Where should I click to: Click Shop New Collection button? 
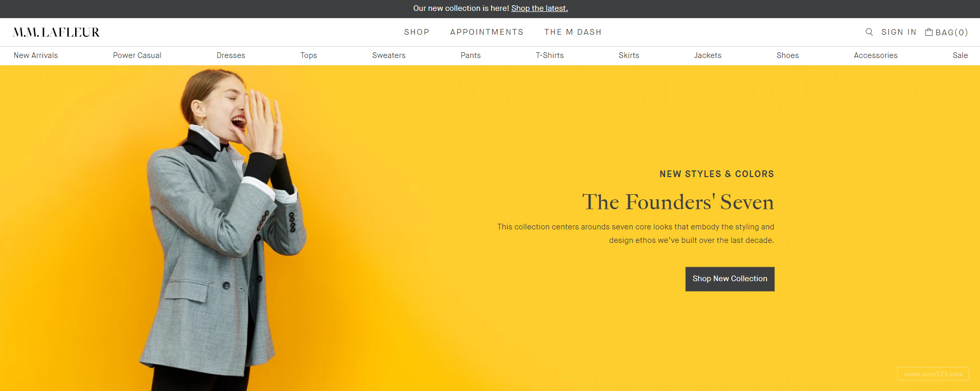730,279
